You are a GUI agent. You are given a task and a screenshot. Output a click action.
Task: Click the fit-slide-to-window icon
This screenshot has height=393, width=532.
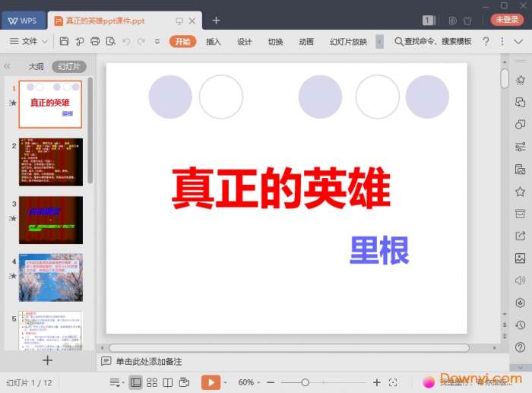(393, 382)
